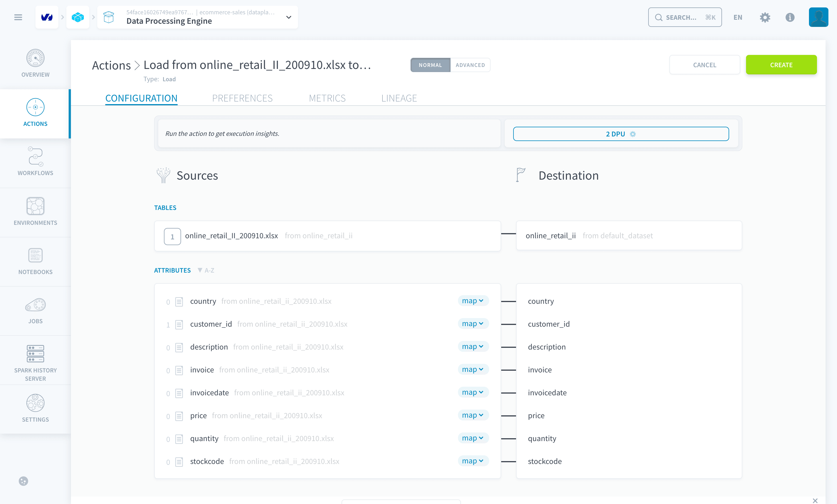Open the 2 DPU resource setting
837x504 pixels.
pyautogui.click(x=621, y=134)
